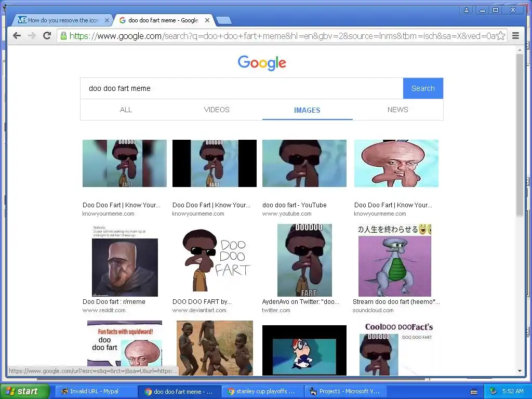The height and width of the screenshot is (399, 532).
Task: Click the browser Forward arrow
Action: click(32, 36)
